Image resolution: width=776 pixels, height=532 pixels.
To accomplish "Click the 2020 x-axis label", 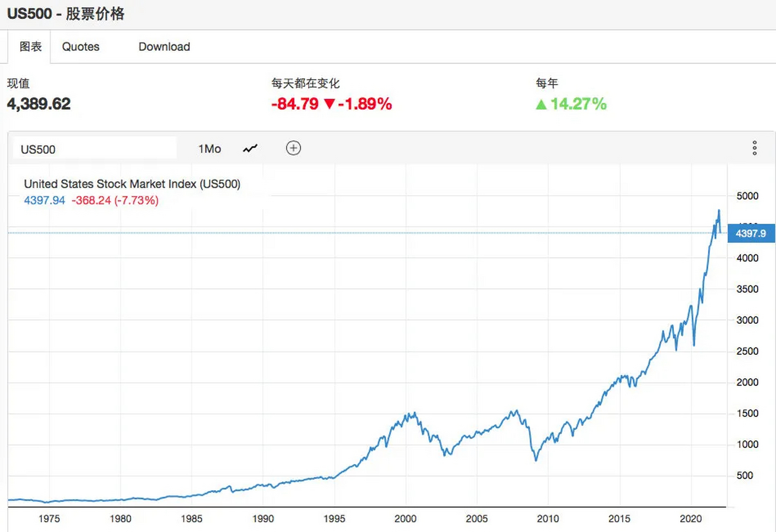I will click(691, 519).
